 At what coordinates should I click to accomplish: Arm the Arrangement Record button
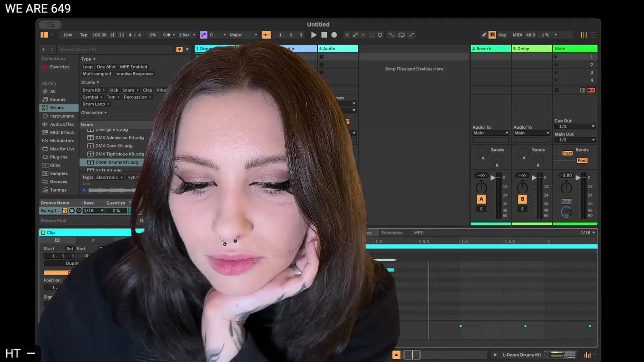(x=334, y=35)
